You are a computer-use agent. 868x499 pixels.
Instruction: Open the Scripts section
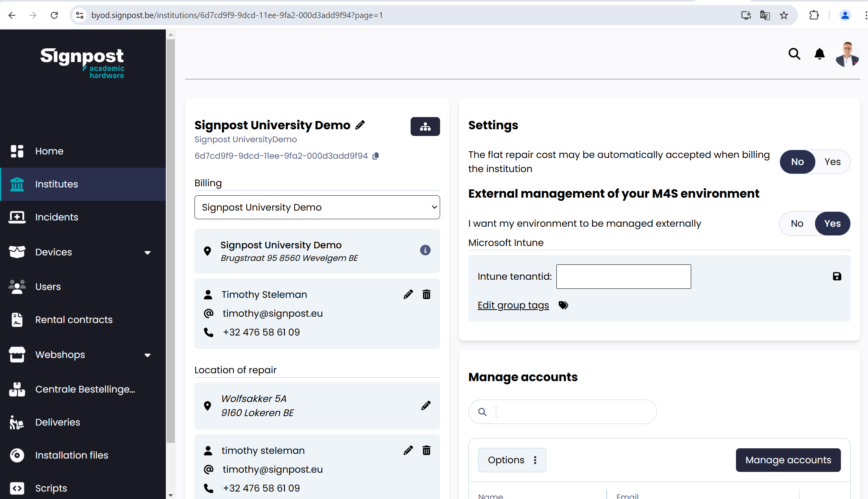pyautogui.click(x=51, y=488)
